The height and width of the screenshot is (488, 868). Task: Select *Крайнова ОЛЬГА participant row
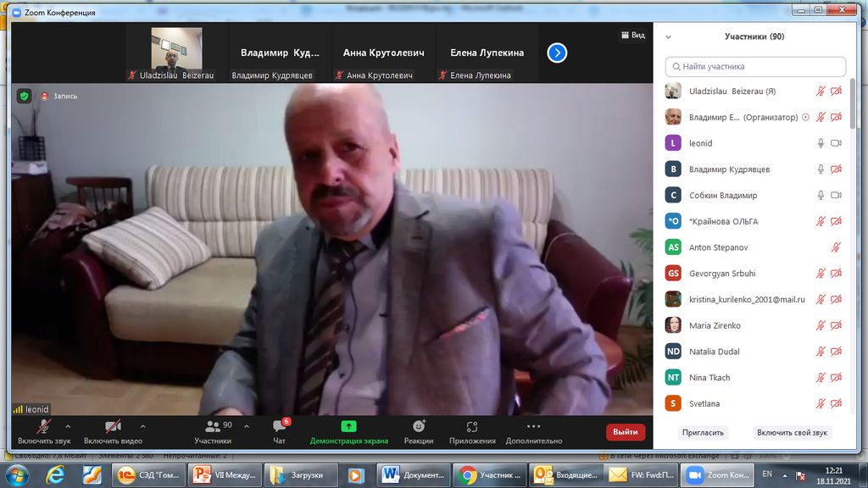[x=755, y=221]
